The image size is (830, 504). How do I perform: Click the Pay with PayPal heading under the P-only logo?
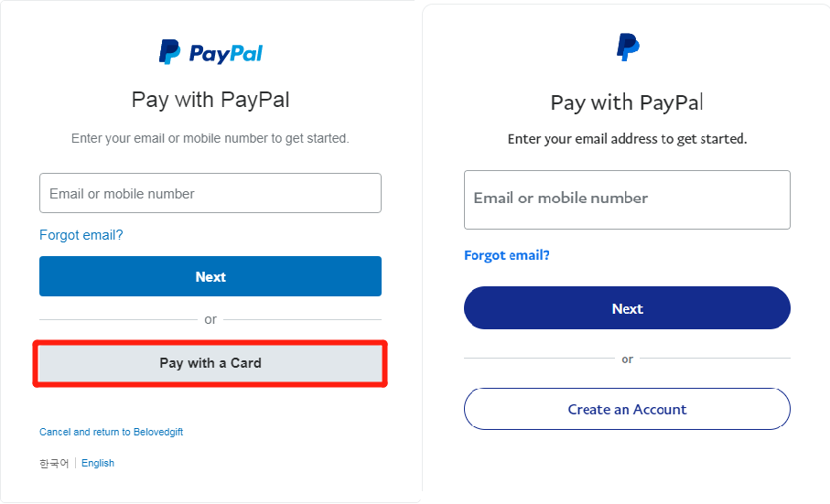627,102
